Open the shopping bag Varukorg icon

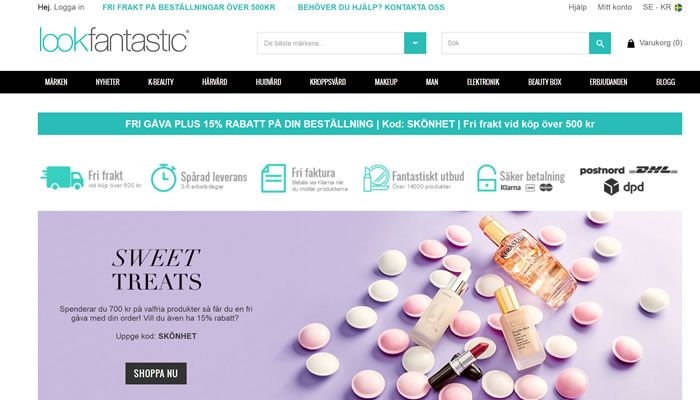(631, 43)
